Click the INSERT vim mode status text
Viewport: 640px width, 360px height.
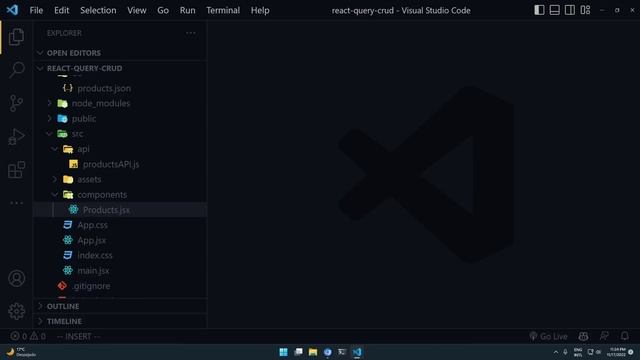[78, 336]
